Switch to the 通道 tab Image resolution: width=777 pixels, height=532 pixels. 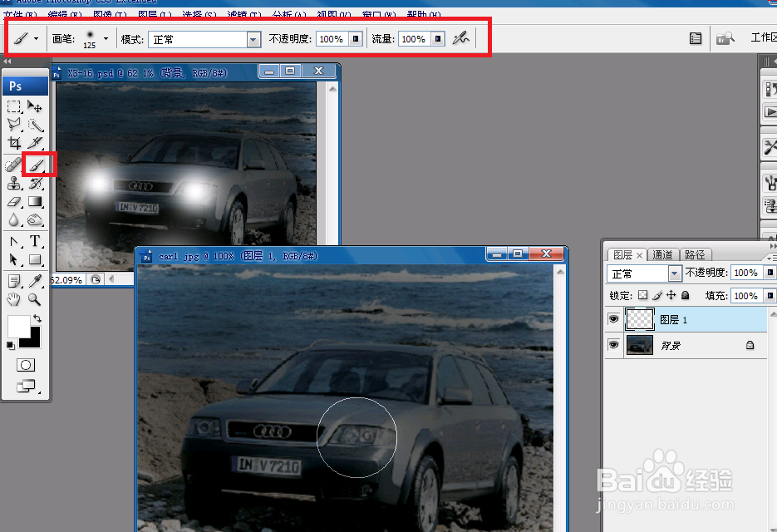click(x=662, y=255)
